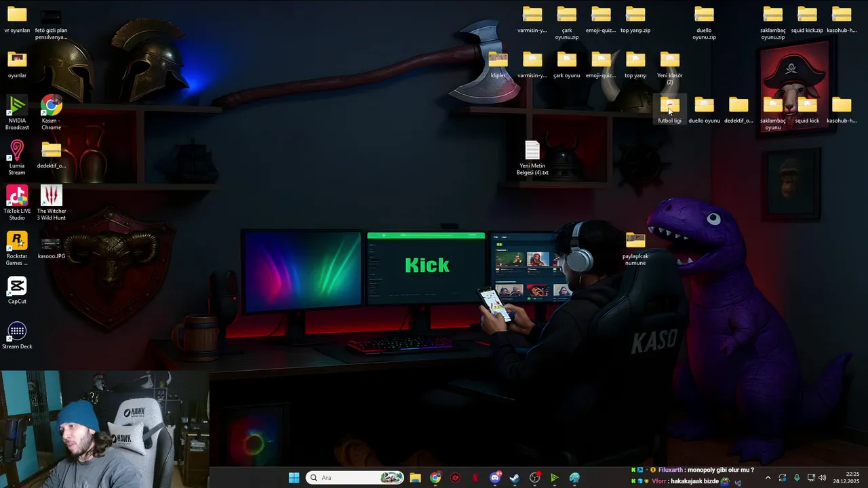Select the oyunlar folder
This screenshot has height=488, width=868.
coord(17,64)
